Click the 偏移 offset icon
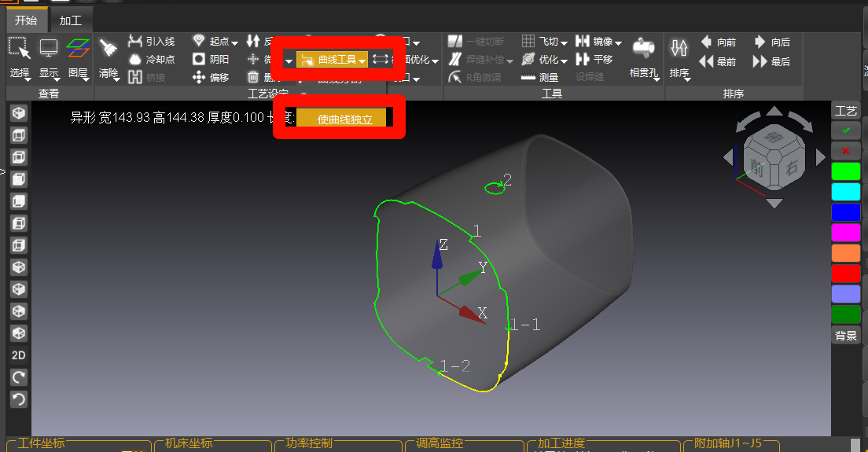The width and height of the screenshot is (868, 452). pos(199,78)
